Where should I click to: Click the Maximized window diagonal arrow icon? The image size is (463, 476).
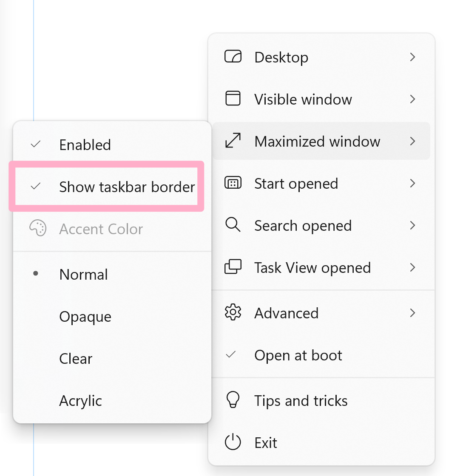point(233,141)
